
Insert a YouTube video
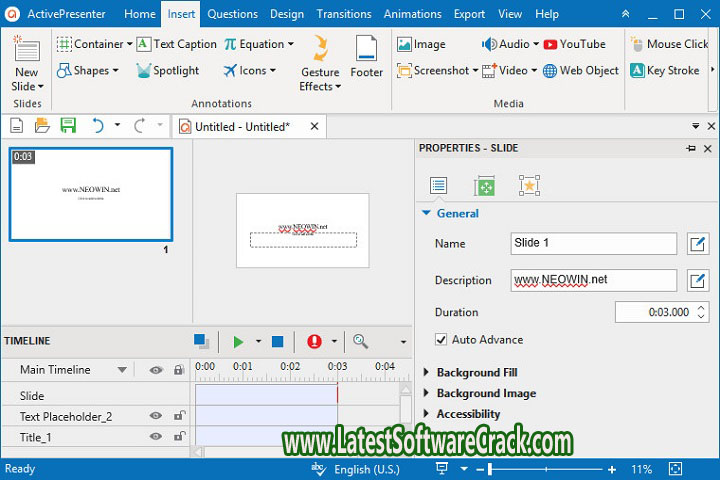coord(574,44)
